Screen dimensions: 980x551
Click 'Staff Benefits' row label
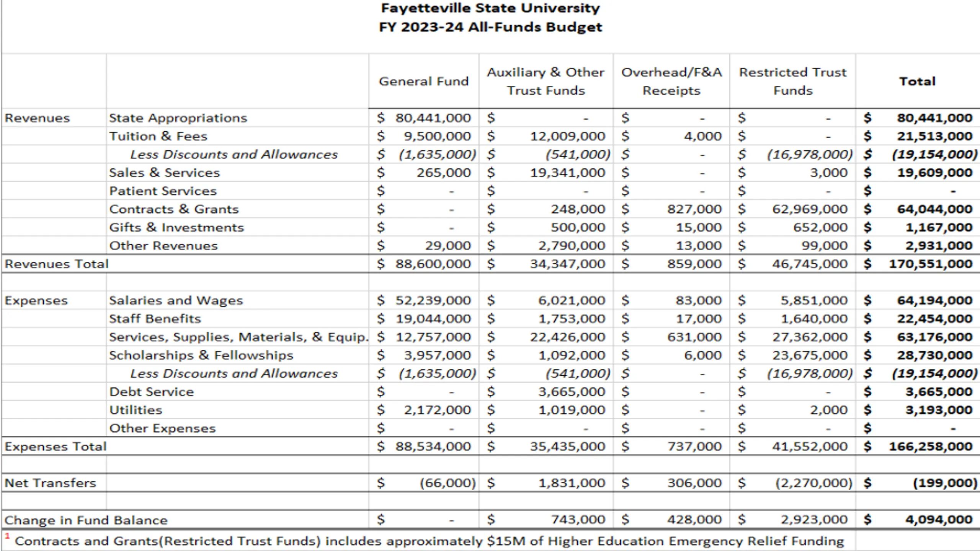click(x=155, y=319)
